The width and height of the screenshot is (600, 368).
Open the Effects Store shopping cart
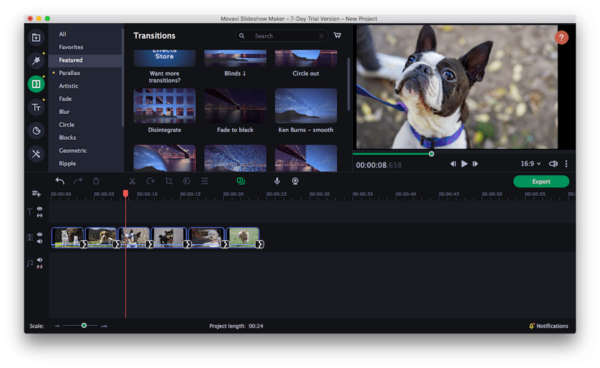tap(337, 35)
